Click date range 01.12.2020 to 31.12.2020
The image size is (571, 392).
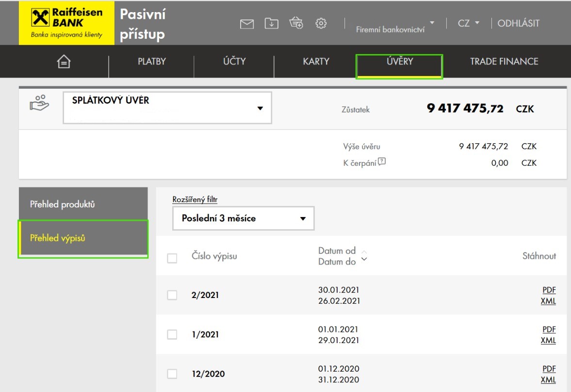tap(339, 374)
